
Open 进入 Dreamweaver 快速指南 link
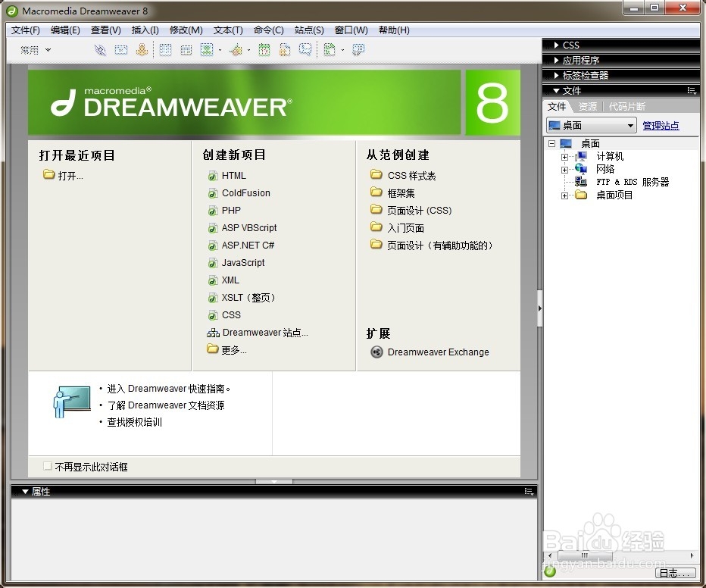click(168, 389)
